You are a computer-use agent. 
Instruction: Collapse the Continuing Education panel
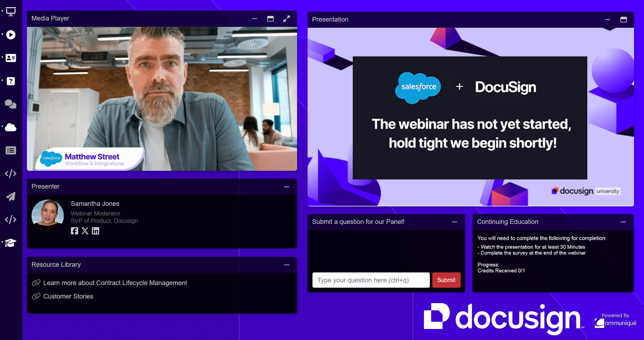[623, 222]
